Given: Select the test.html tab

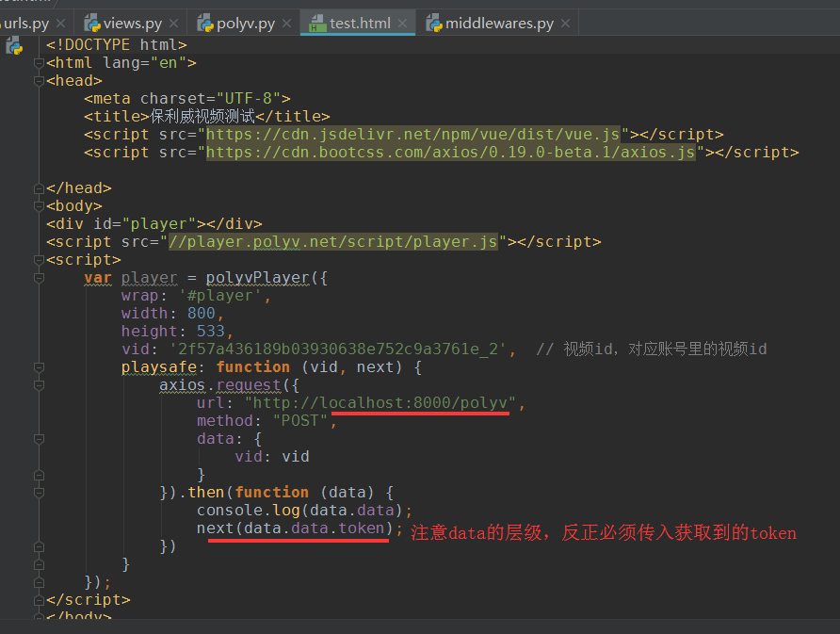Looking at the screenshot, I should point(359,23).
